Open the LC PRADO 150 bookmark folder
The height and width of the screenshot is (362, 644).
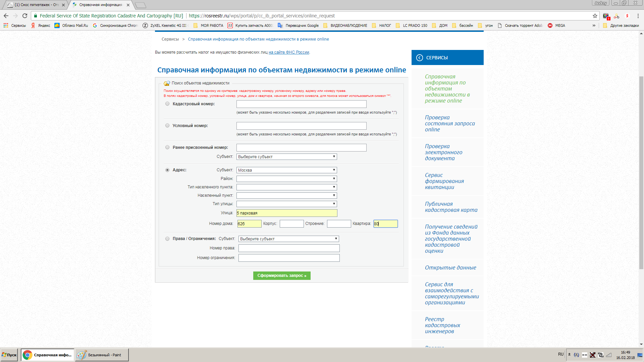tap(412, 25)
